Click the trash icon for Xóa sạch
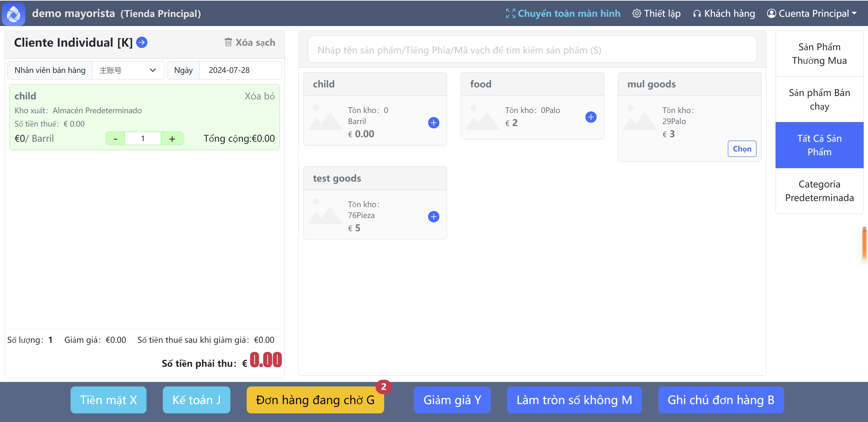Viewport: 868px width, 422px height. (x=228, y=43)
